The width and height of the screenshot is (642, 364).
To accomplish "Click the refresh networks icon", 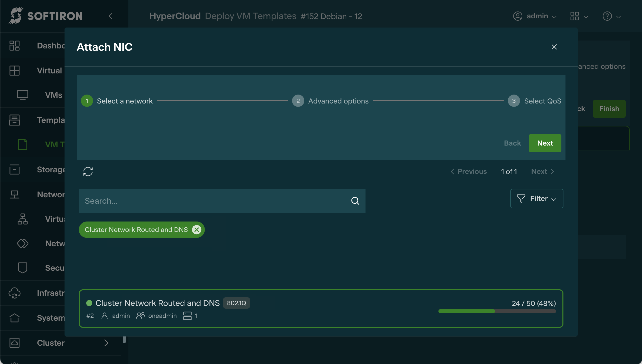I will 88,172.
